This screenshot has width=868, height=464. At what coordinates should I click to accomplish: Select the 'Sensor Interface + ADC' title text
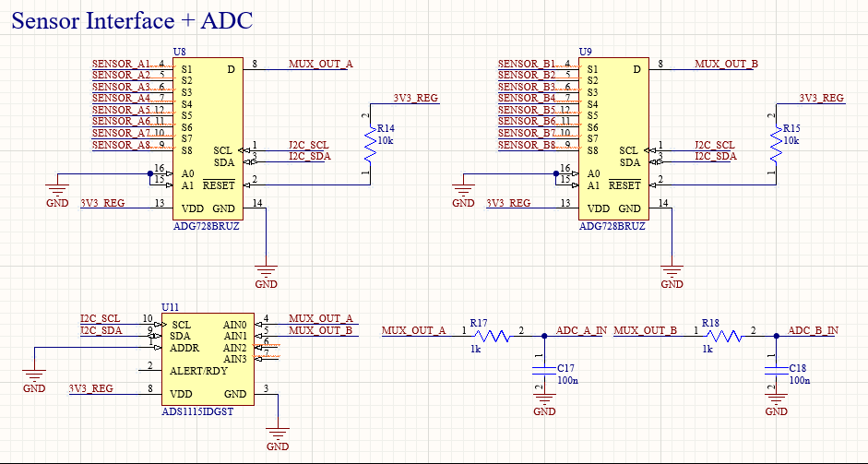[132, 21]
